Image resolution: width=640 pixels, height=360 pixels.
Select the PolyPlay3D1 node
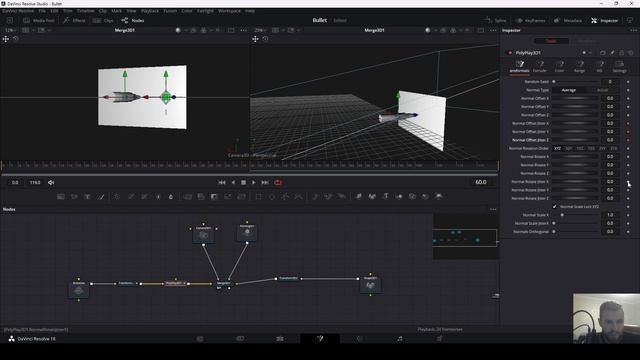click(176, 283)
